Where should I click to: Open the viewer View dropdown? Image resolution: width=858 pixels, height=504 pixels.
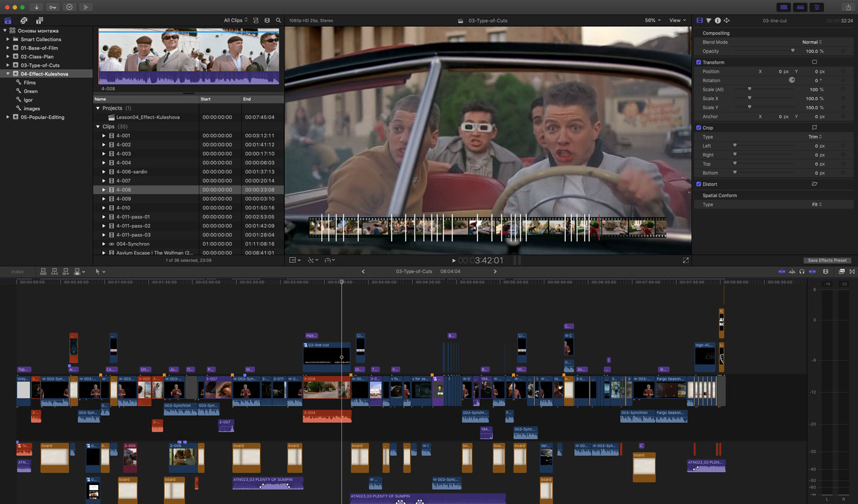[678, 20]
